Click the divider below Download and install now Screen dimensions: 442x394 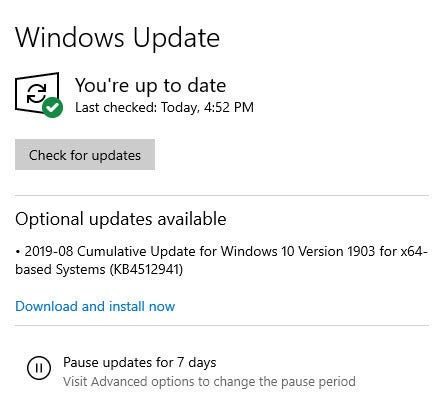[x=221, y=325]
